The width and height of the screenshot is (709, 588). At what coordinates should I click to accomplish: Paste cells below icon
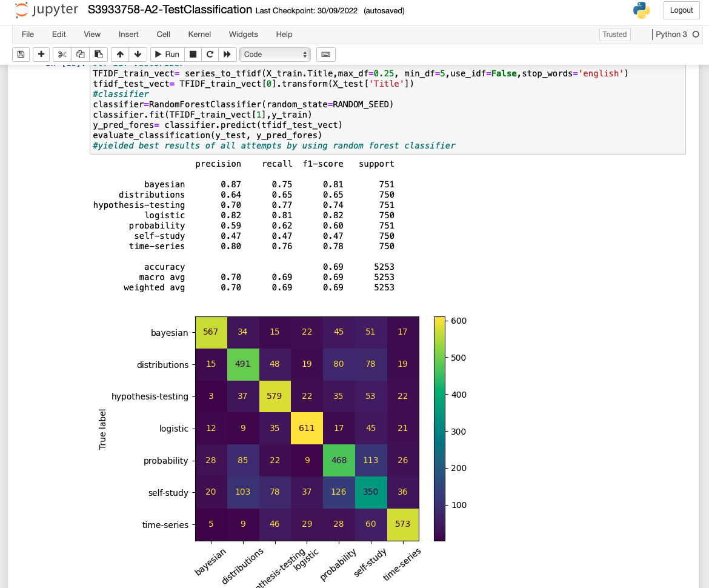point(99,55)
